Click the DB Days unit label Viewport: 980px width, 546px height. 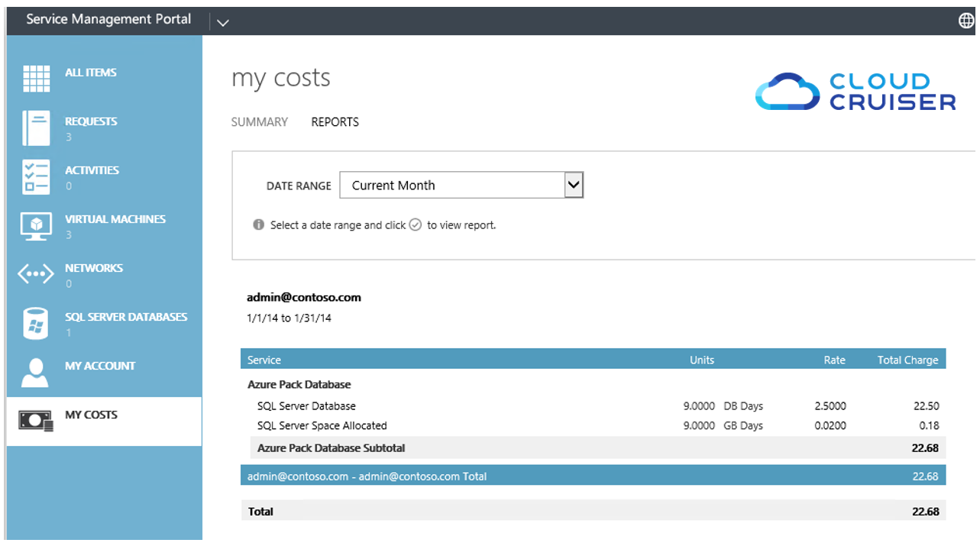743,406
